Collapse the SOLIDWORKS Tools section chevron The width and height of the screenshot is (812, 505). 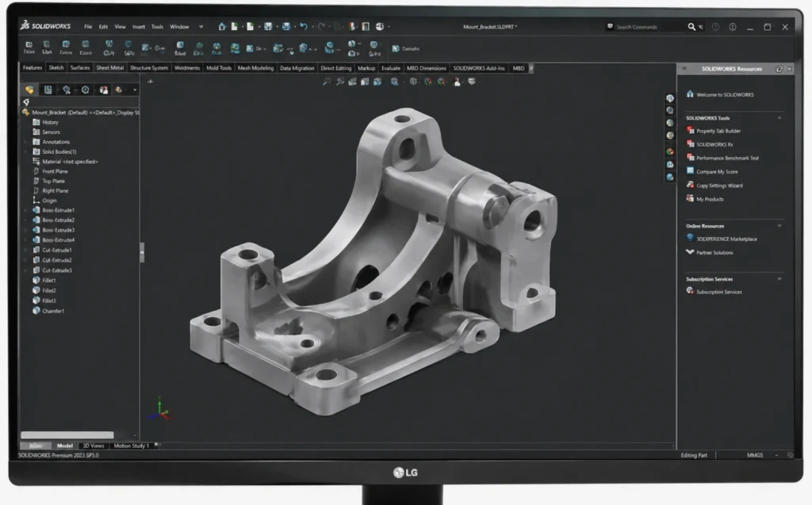pos(779,118)
